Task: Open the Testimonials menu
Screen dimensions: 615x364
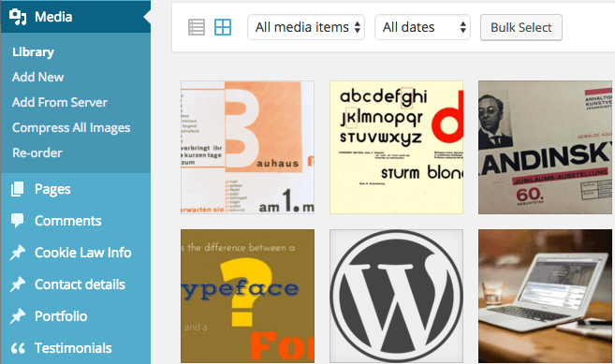Action: tap(73, 348)
